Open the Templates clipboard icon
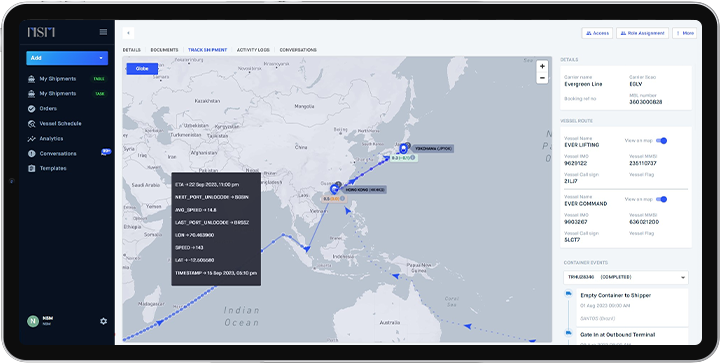The width and height of the screenshot is (720, 363). point(31,168)
